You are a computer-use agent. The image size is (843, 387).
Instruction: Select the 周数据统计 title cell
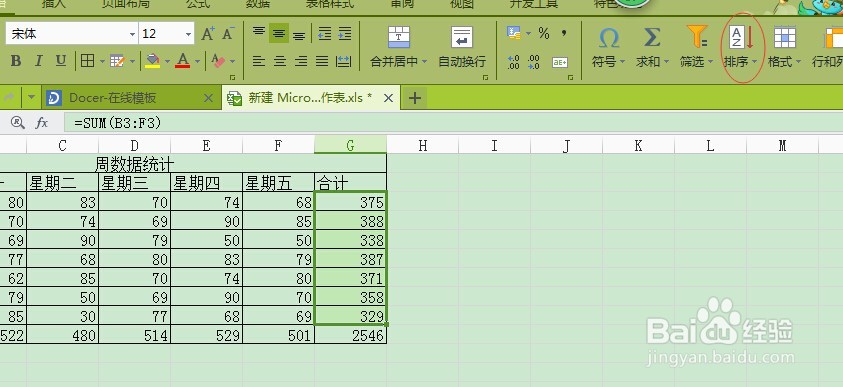[193, 163]
